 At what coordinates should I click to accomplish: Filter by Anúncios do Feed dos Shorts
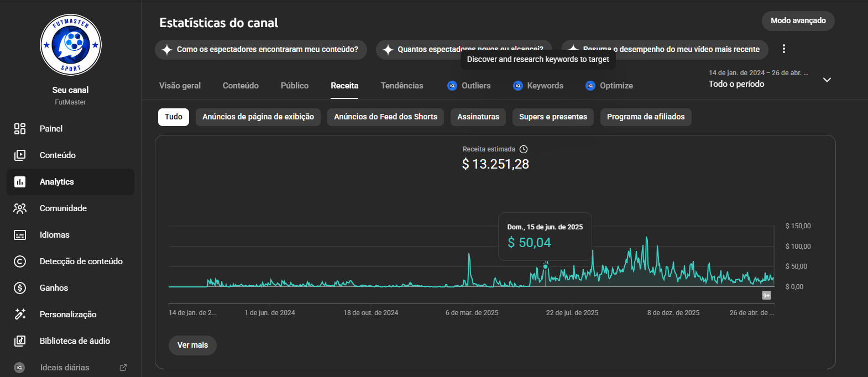(385, 117)
